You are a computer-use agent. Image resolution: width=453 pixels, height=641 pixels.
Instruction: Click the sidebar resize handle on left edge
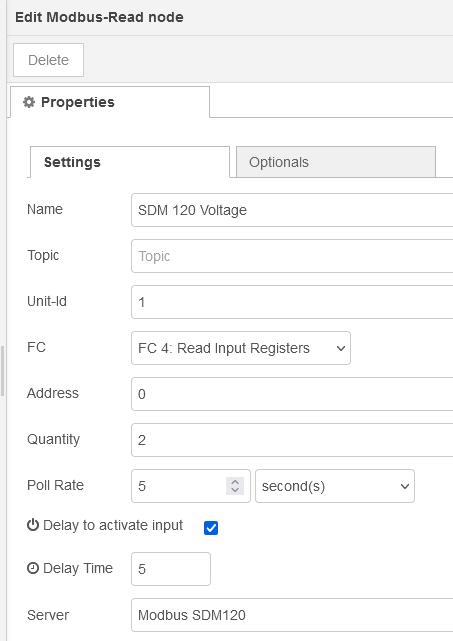coord(2,371)
